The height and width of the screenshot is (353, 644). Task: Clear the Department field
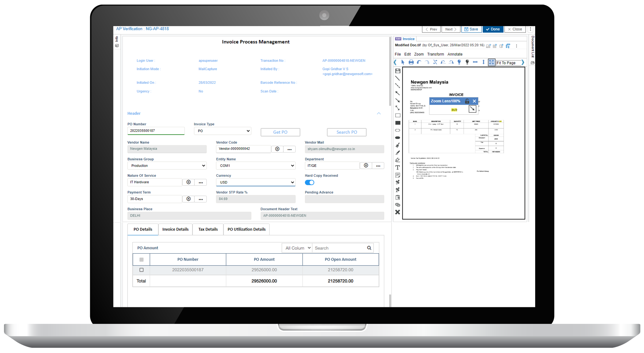tap(366, 165)
